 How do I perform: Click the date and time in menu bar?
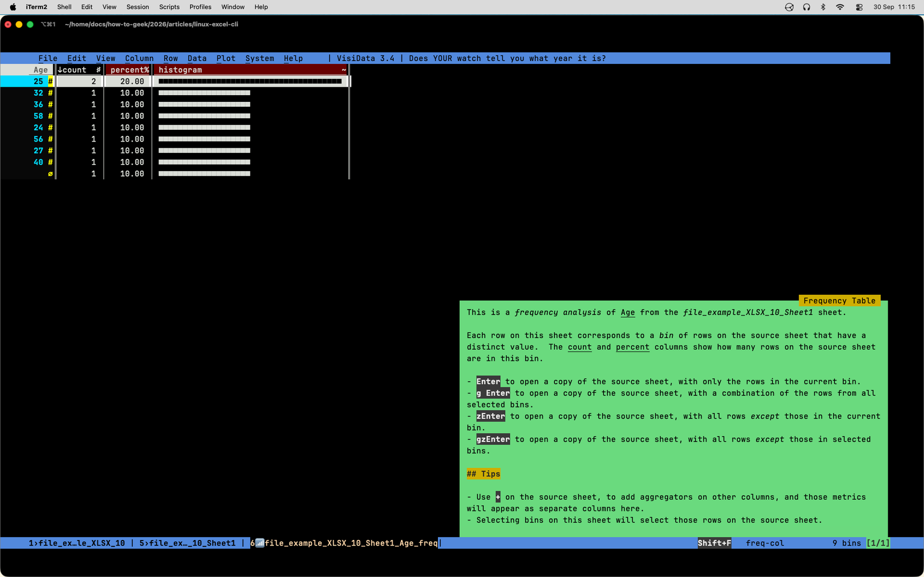click(894, 7)
